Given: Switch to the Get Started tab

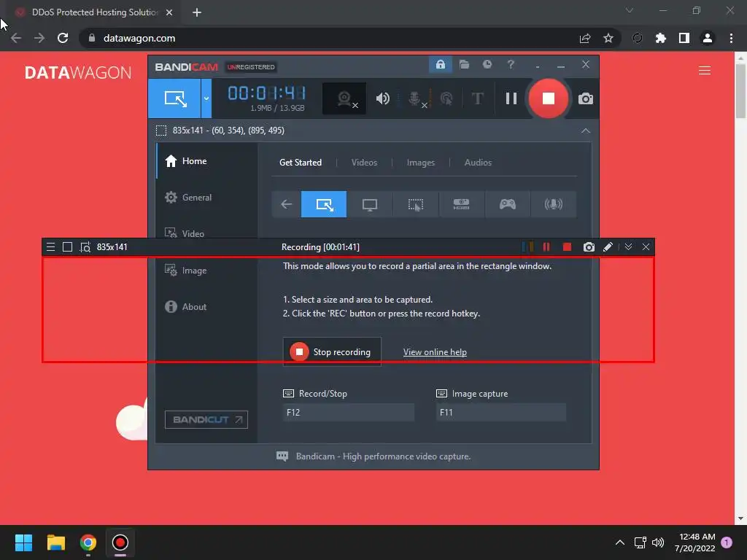Looking at the screenshot, I should [300, 163].
